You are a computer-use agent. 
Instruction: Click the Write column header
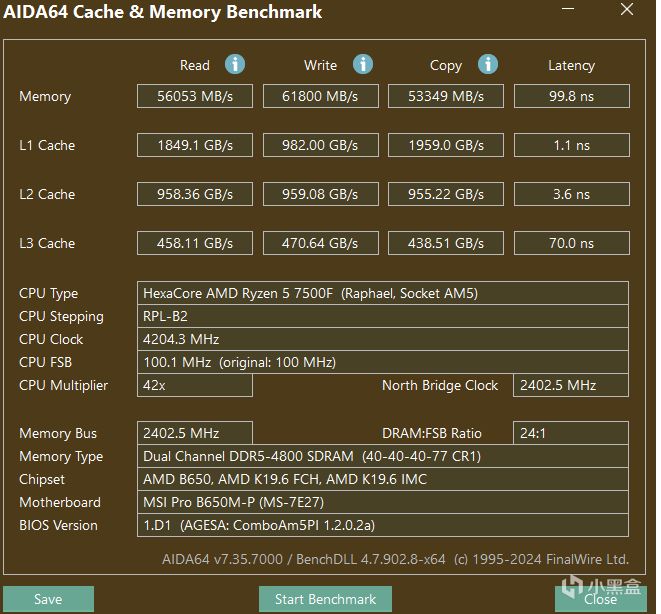pos(320,65)
